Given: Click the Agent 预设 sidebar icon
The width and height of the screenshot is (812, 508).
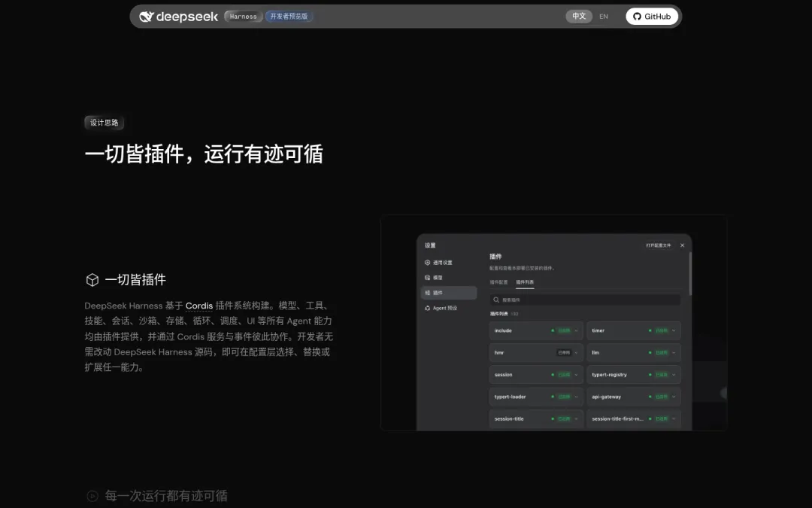Looking at the screenshot, I should (427, 308).
